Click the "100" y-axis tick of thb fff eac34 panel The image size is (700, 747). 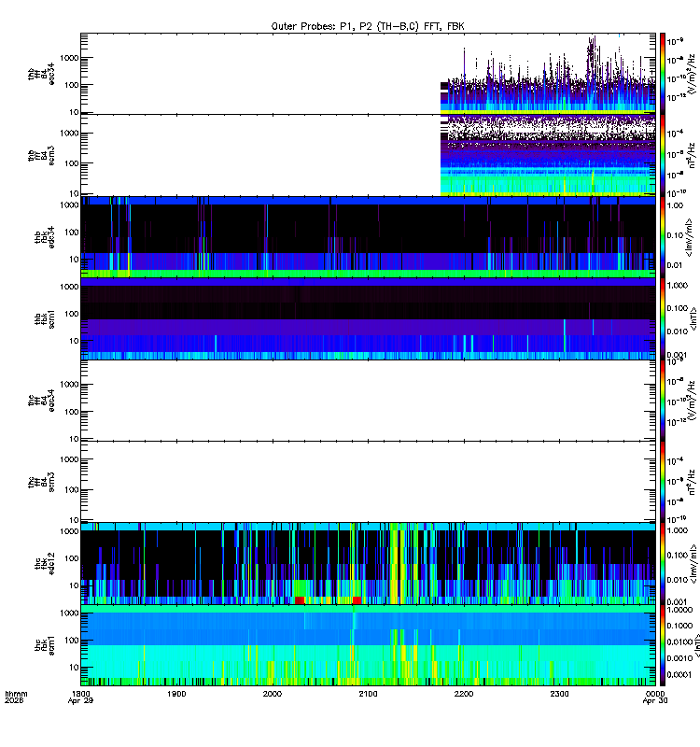72,85
